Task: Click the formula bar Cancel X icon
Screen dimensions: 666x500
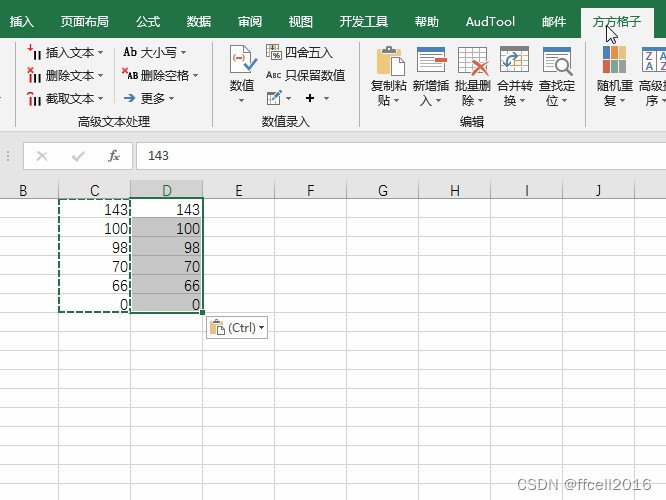Action: [x=42, y=156]
